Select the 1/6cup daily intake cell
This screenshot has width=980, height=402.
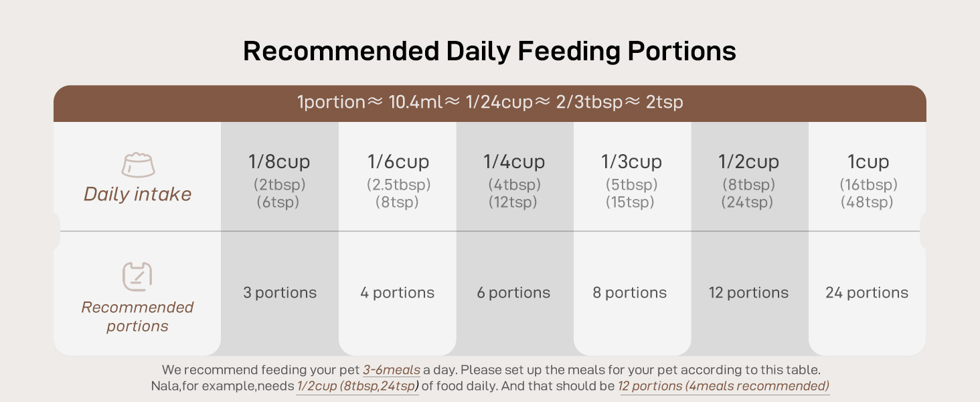pos(398,180)
